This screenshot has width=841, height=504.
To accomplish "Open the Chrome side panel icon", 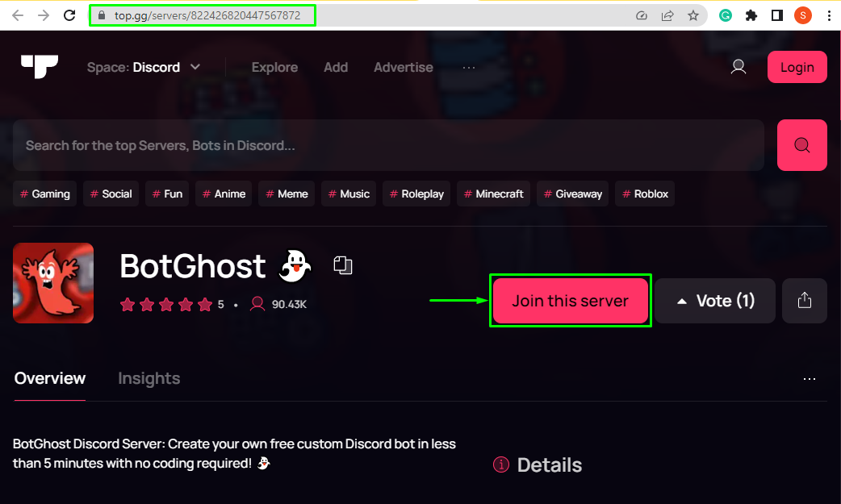I will point(776,15).
